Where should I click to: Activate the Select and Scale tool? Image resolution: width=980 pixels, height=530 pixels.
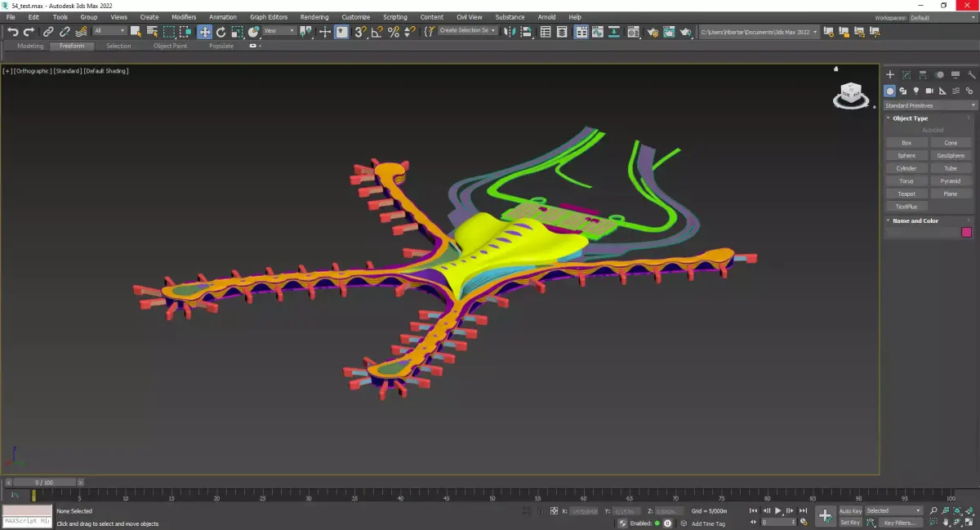(x=237, y=32)
